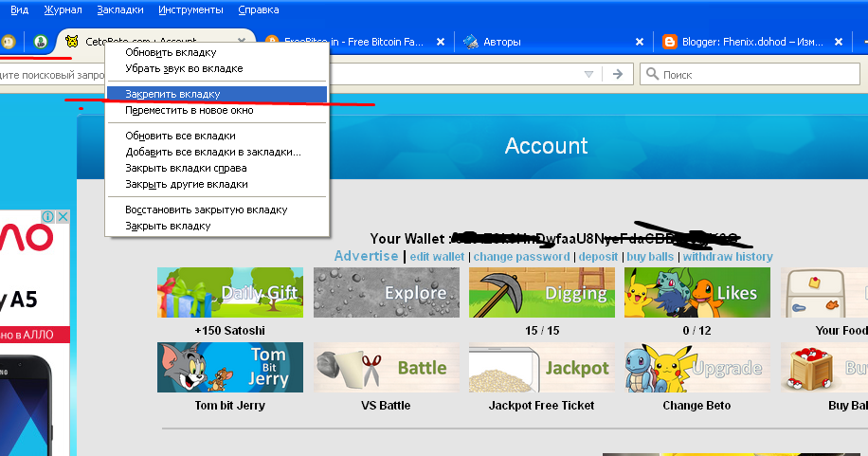Switch to the pinned coin tab
The width and height of the screenshot is (868, 456).
[x=9, y=42]
